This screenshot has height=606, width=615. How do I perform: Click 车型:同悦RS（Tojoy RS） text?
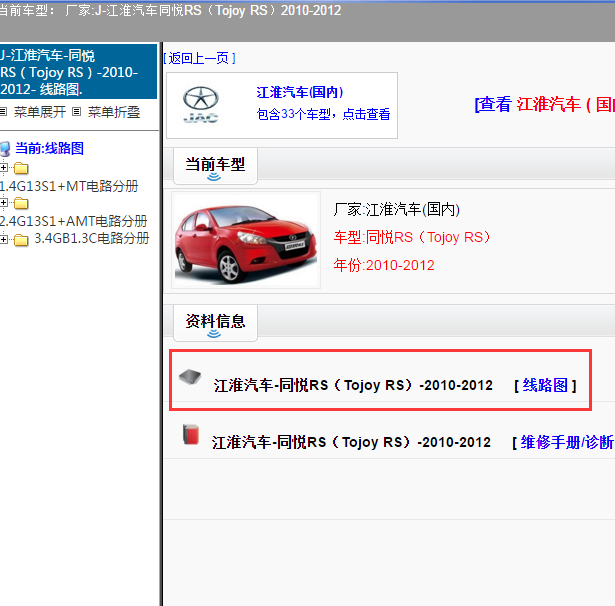tap(412, 237)
